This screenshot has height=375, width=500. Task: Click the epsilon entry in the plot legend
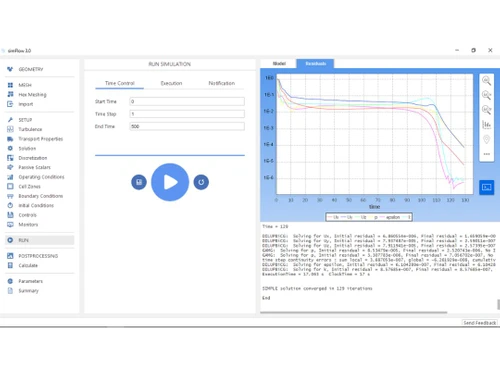pyautogui.click(x=390, y=217)
